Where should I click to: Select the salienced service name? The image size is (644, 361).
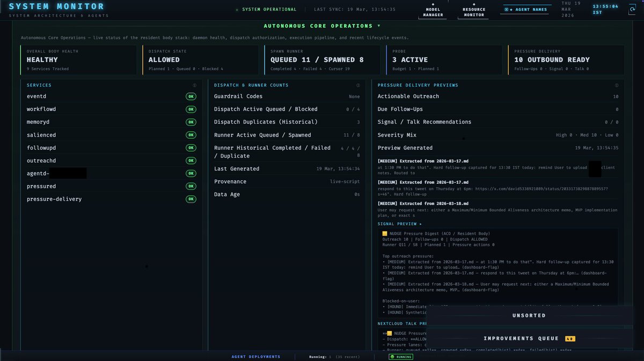(x=41, y=135)
